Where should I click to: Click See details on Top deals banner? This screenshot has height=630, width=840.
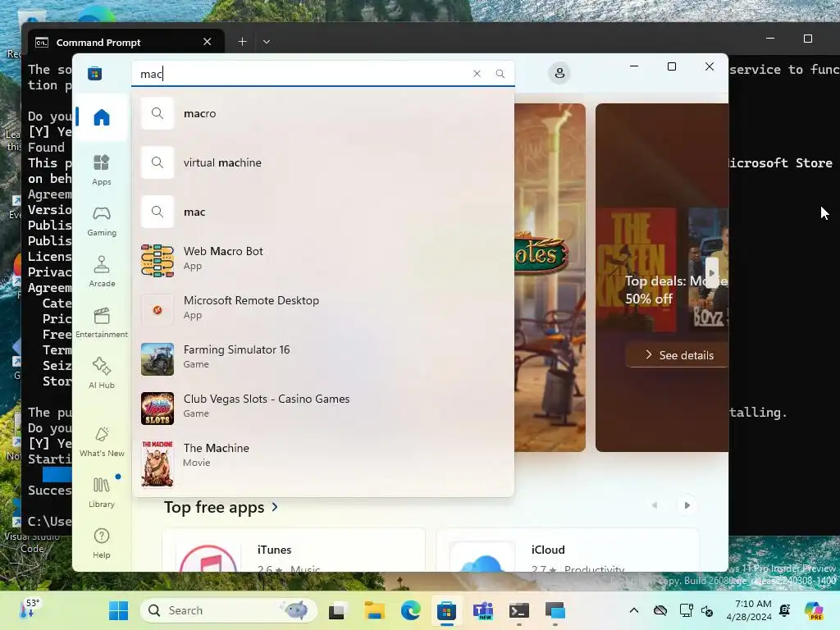678,355
